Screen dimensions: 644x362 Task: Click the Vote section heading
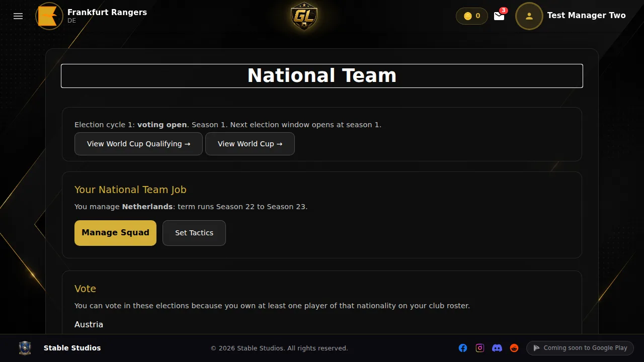[85, 289]
